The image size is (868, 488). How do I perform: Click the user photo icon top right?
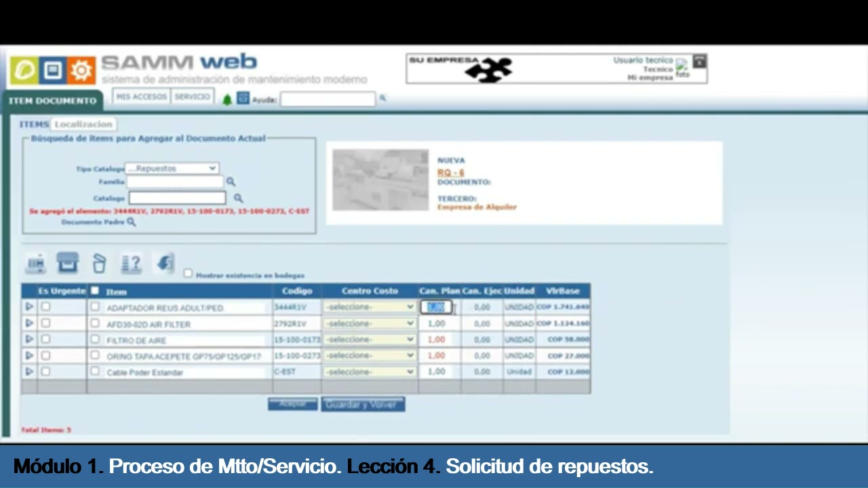point(682,69)
